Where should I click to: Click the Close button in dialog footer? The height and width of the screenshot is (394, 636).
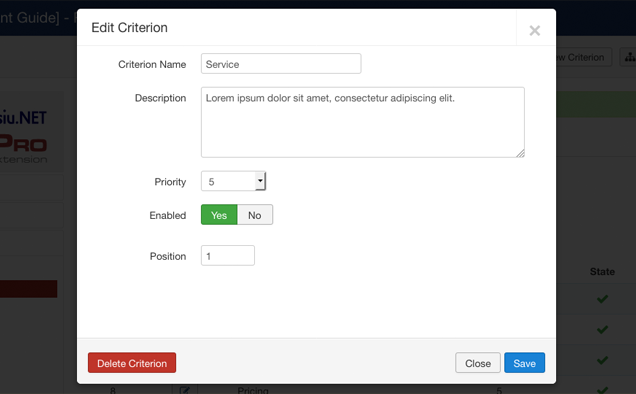(478, 363)
